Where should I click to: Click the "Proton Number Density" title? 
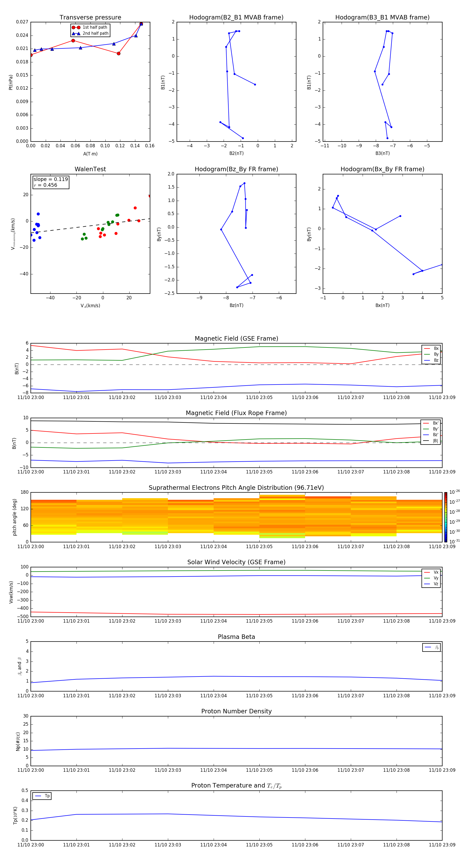(236, 711)
